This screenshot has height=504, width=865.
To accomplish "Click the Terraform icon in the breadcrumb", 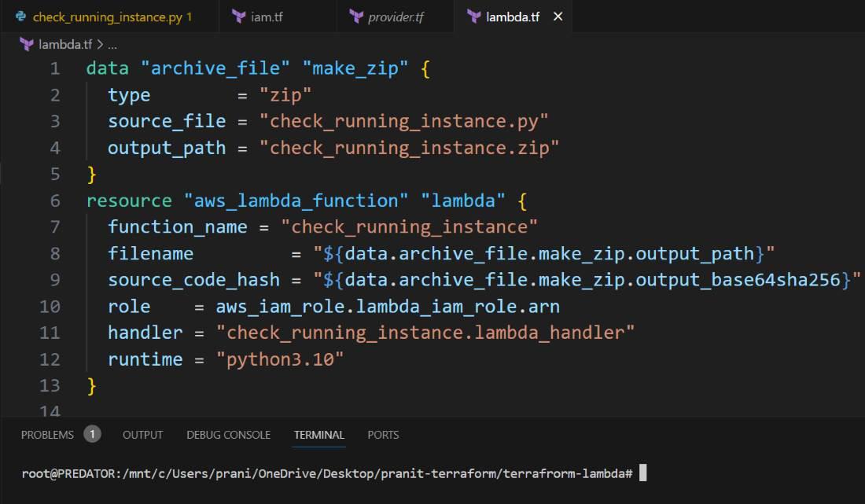I will tap(27, 44).
